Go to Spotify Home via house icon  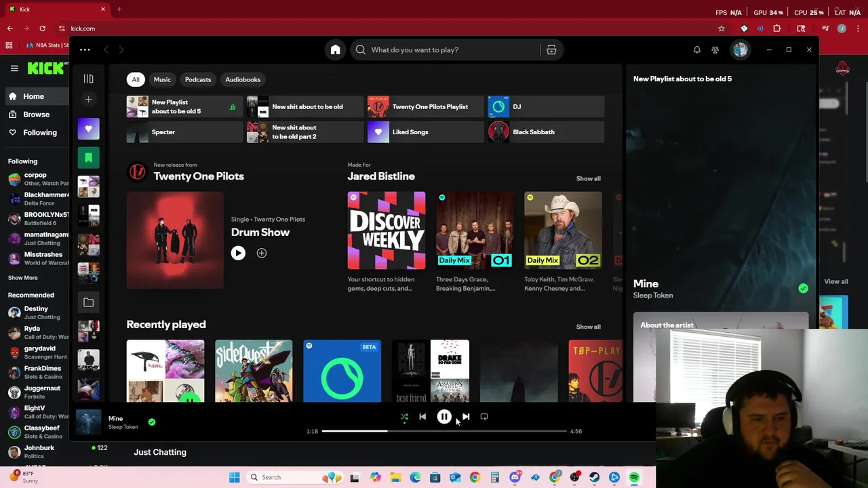pyautogui.click(x=335, y=49)
